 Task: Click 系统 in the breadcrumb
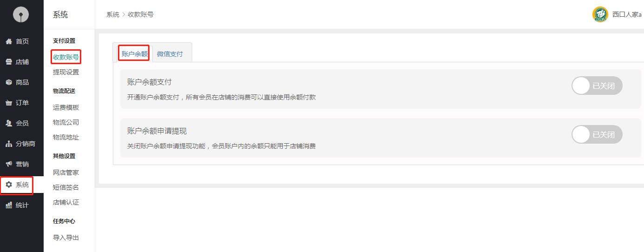pos(113,14)
